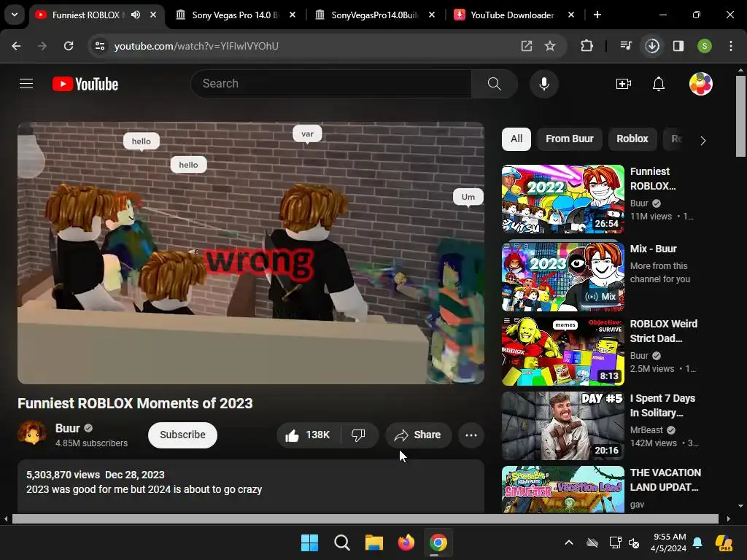This screenshot has width=747, height=560.
Task: Click in the YouTube search field
Action: click(x=331, y=84)
